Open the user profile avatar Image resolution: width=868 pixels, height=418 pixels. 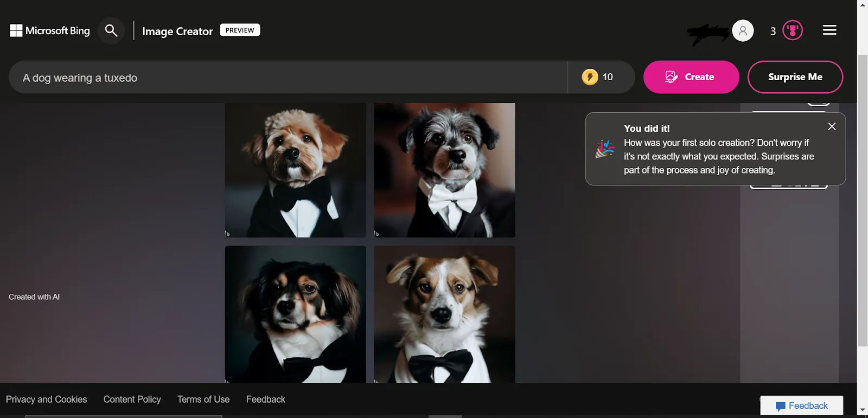743,31
